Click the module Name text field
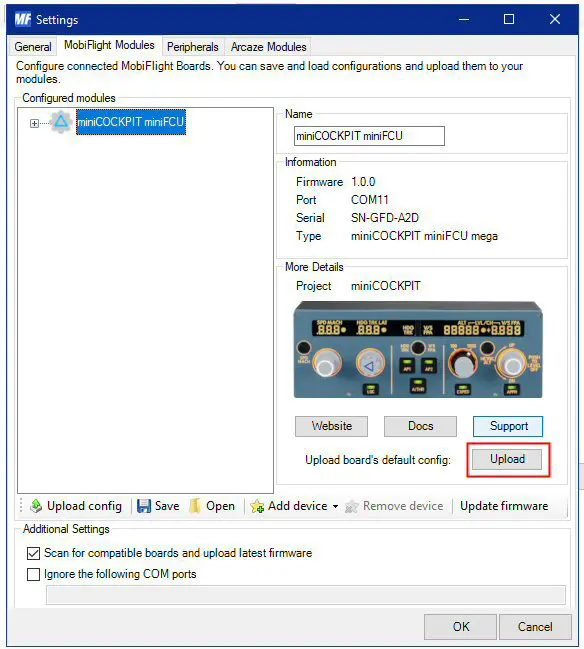 click(369, 136)
